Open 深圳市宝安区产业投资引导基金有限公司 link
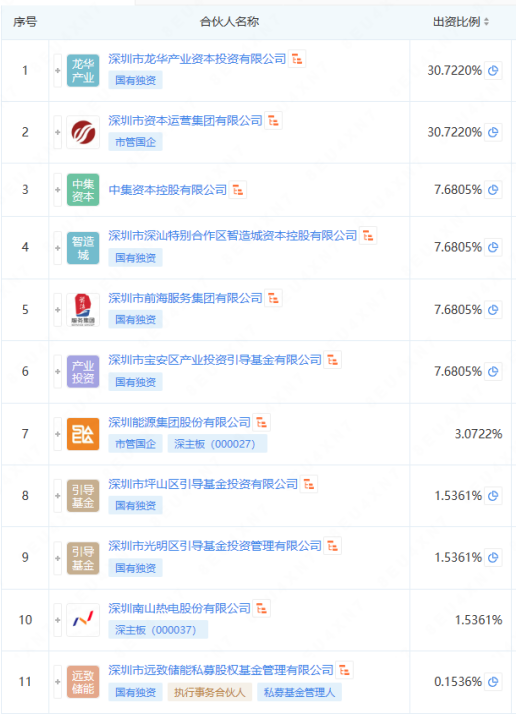Viewport: 518px width, 718px height. (215, 360)
